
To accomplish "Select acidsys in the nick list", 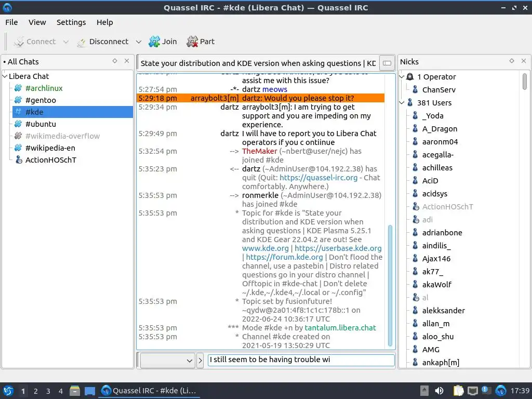I will point(435,194).
